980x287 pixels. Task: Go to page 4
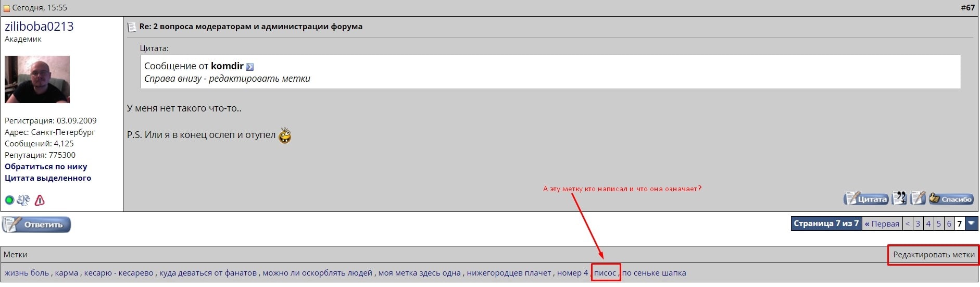[928, 223]
